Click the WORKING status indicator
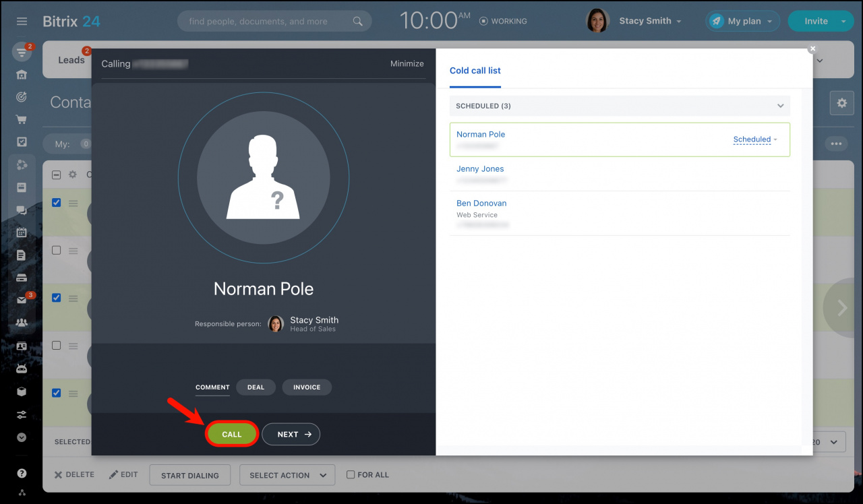The image size is (863, 504). (x=503, y=22)
